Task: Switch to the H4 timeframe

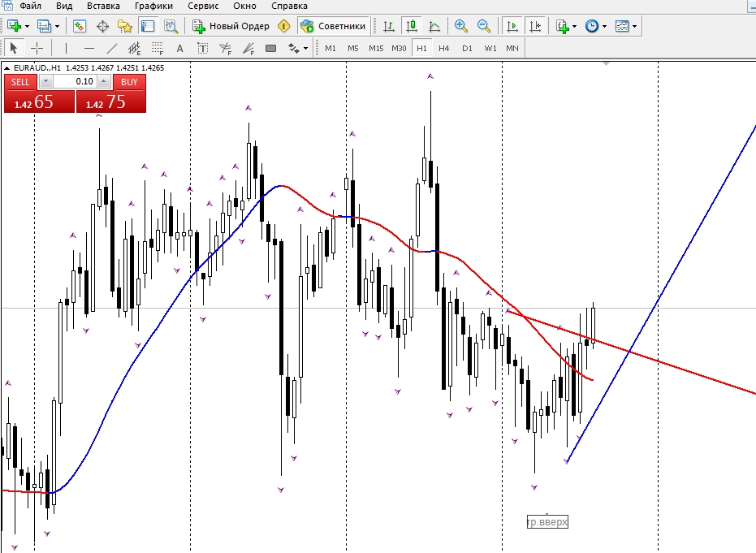Action: pyautogui.click(x=443, y=48)
